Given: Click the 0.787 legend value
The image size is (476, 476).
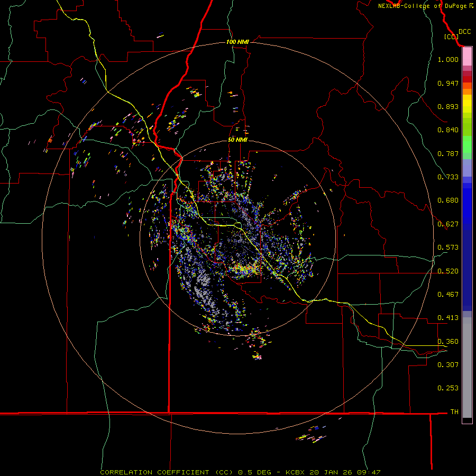Looking at the screenshot, I should [x=448, y=153].
